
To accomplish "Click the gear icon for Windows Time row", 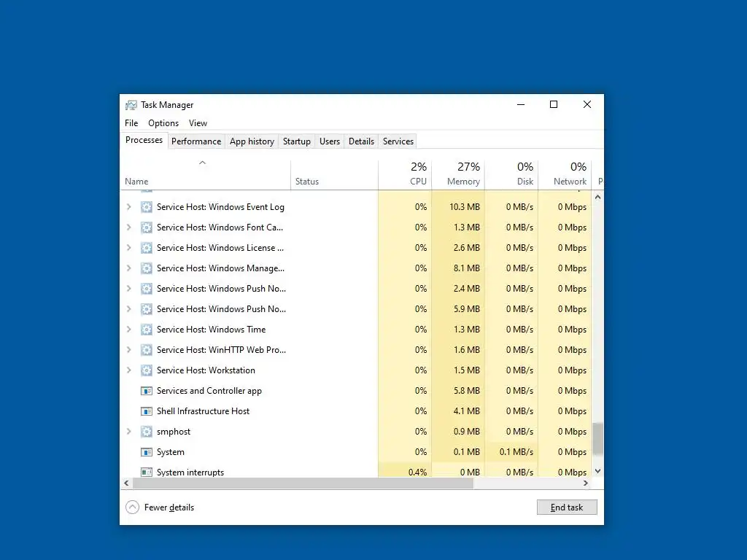I will click(x=146, y=330).
